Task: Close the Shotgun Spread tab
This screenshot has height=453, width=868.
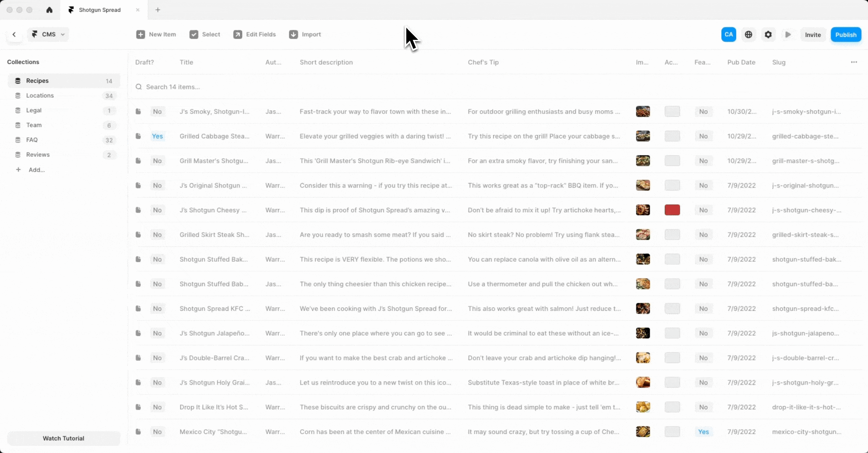Action: click(138, 10)
